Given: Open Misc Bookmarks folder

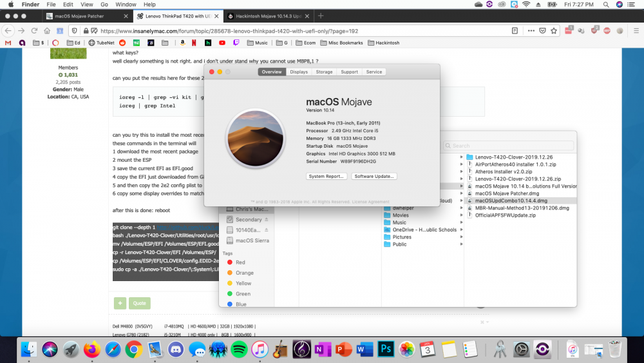Looking at the screenshot, I should click(342, 43).
